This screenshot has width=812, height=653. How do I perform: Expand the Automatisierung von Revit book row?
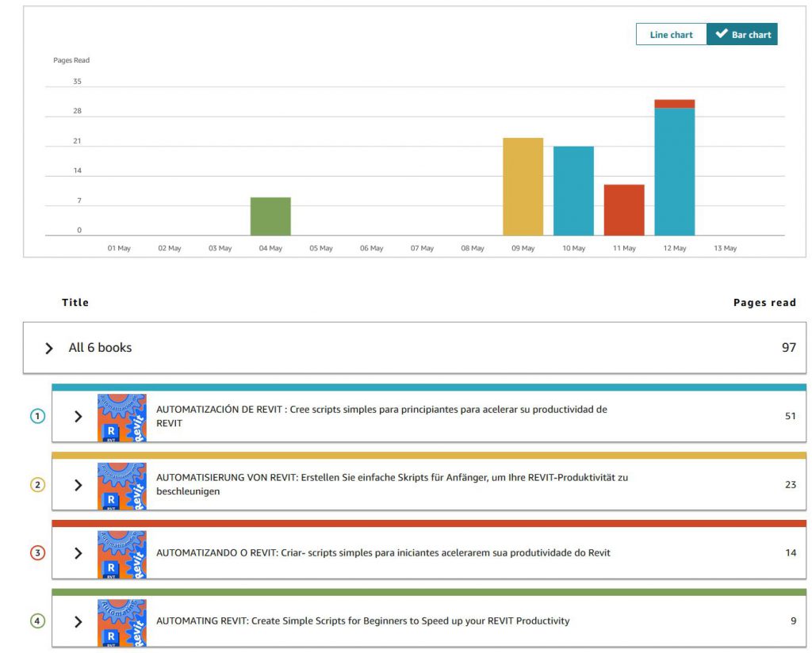pos(78,484)
